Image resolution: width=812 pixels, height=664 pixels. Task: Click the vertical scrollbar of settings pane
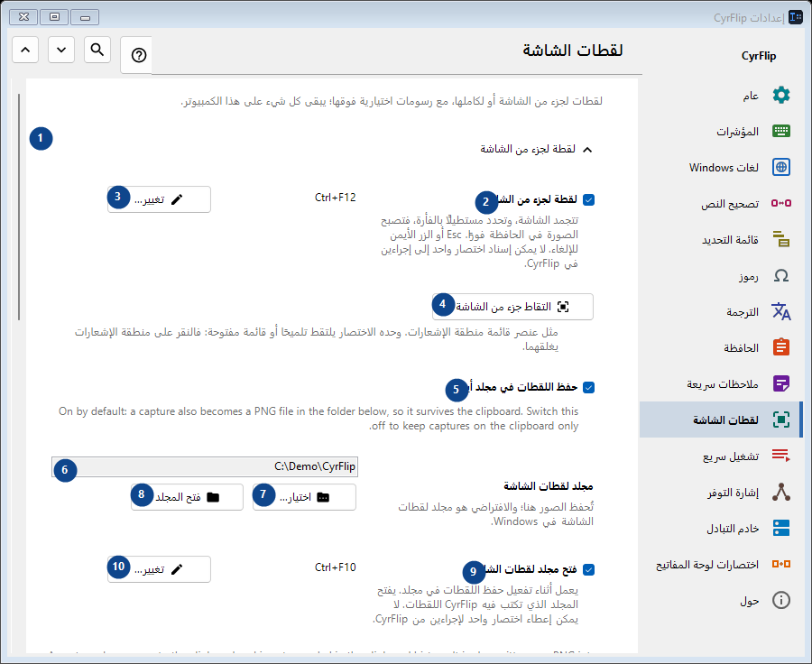19,207
